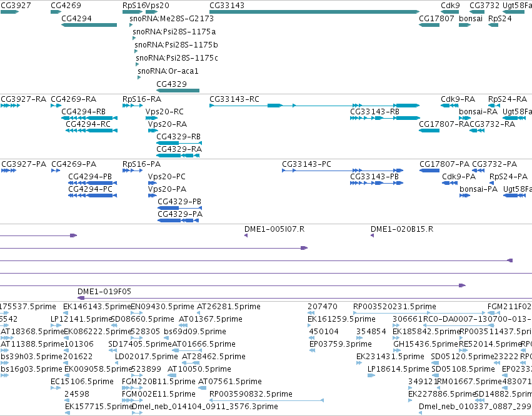The width and height of the screenshot is (532, 416).
Task: Click the EK231431.5prime EST label
Action: coord(390,357)
